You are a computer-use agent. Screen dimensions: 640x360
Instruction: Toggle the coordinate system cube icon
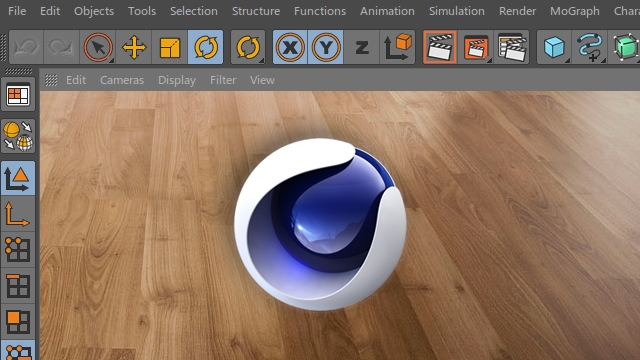398,47
